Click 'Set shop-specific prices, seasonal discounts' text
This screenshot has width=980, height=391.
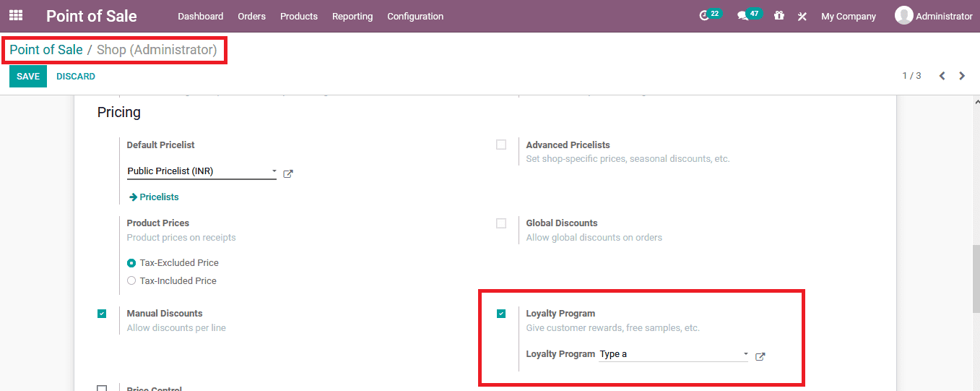point(628,159)
